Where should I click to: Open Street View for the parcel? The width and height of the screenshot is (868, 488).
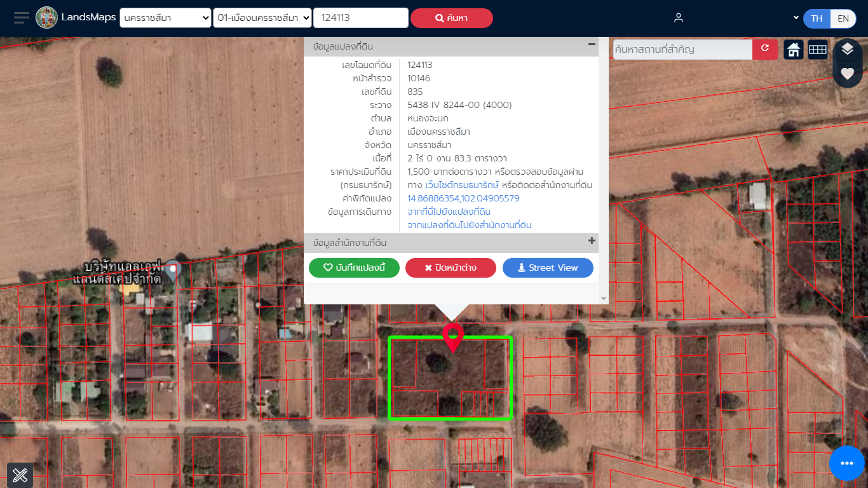point(548,268)
